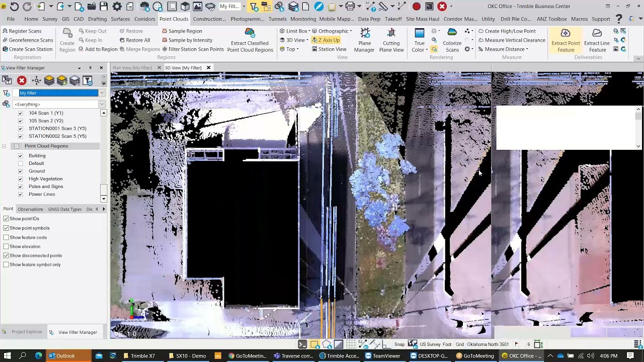Uncheck the Power Lines region checkbox
Viewport: 644px width, 362px height.
click(x=21, y=194)
